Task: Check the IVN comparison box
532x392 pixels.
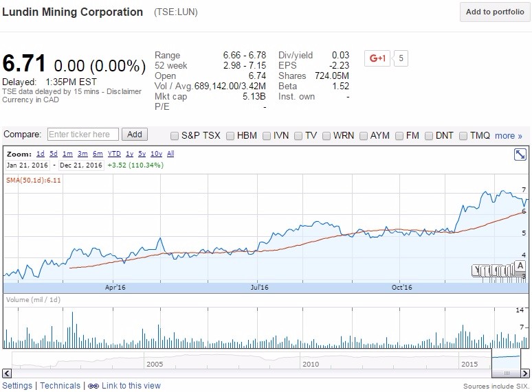Action: 267,136
